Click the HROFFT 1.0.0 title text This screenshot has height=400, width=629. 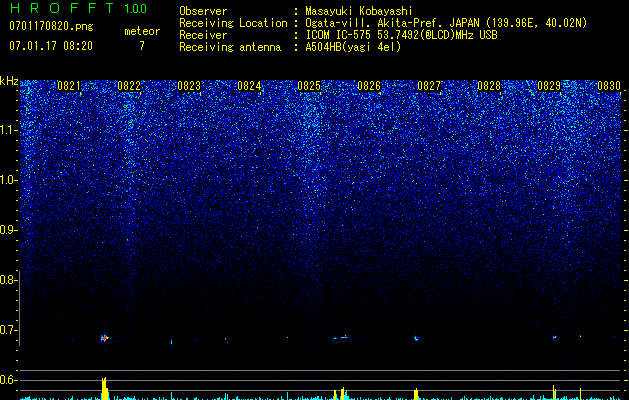[79, 8]
